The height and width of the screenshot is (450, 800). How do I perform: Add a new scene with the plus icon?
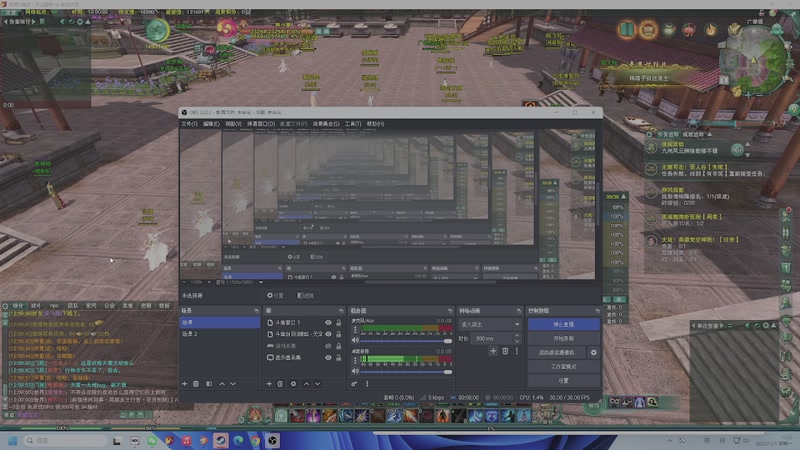(185, 384)
